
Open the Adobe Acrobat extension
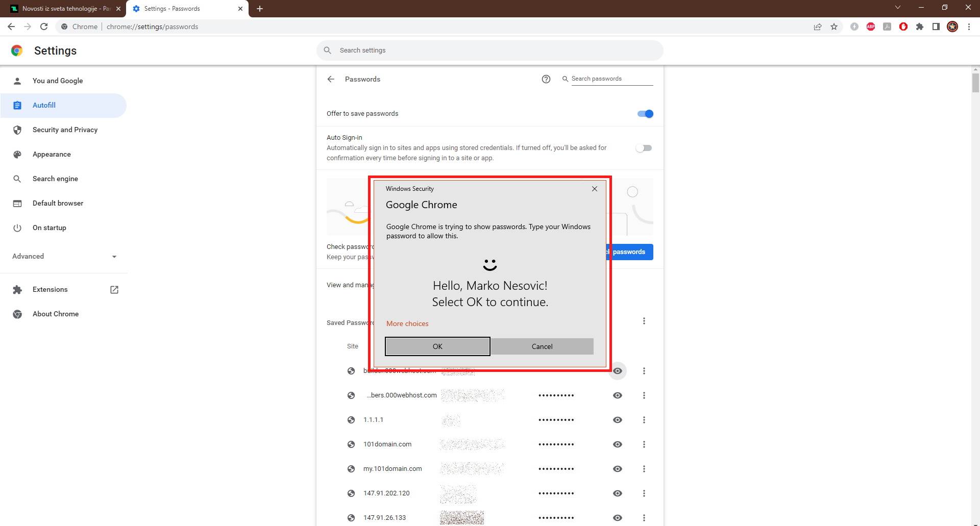[x=887, y=27]
